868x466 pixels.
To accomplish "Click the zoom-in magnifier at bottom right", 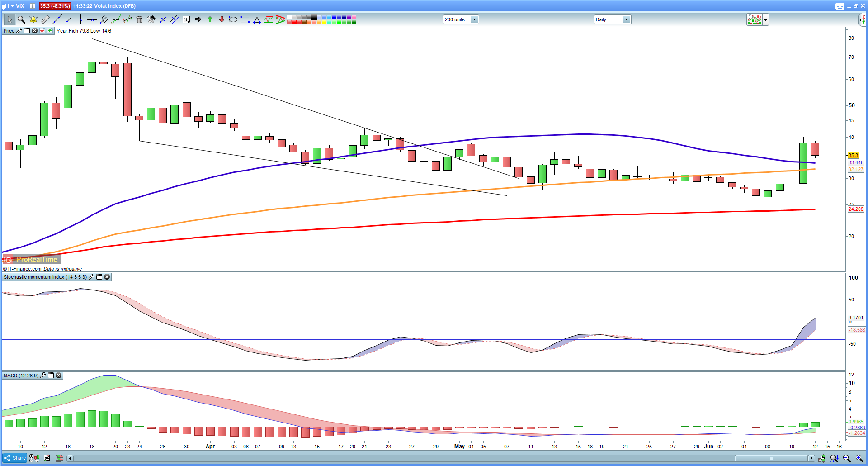I will (x=859, y=458).
